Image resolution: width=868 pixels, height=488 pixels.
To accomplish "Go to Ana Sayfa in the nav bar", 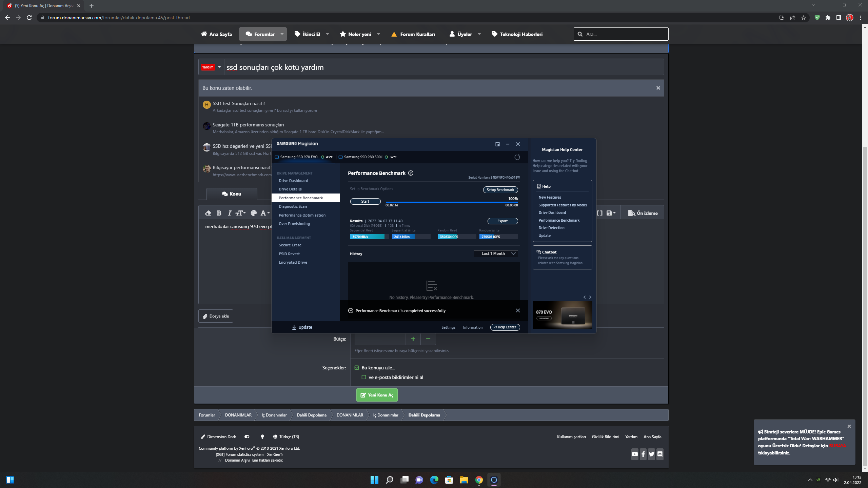I will 216,34.
